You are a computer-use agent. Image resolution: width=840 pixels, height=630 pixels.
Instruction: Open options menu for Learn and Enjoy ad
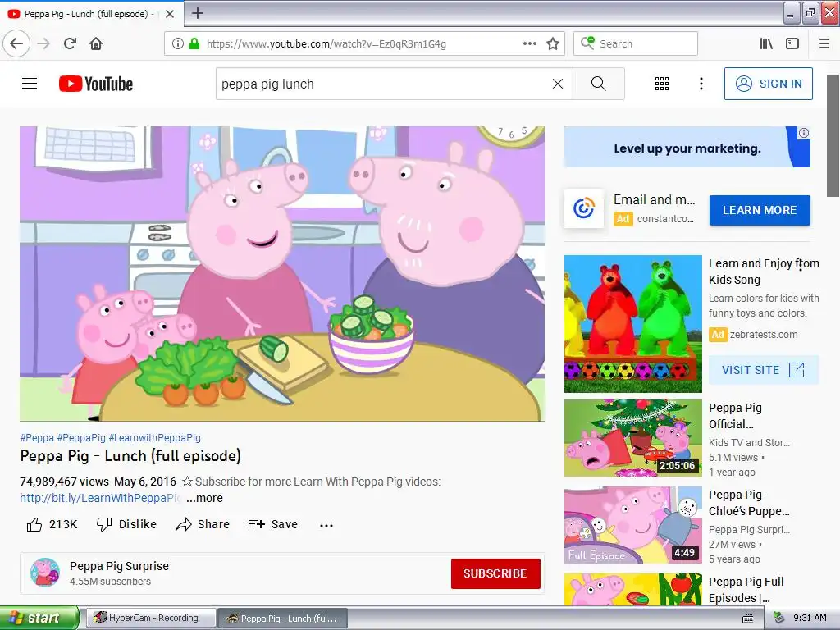[x=801, y=264]
